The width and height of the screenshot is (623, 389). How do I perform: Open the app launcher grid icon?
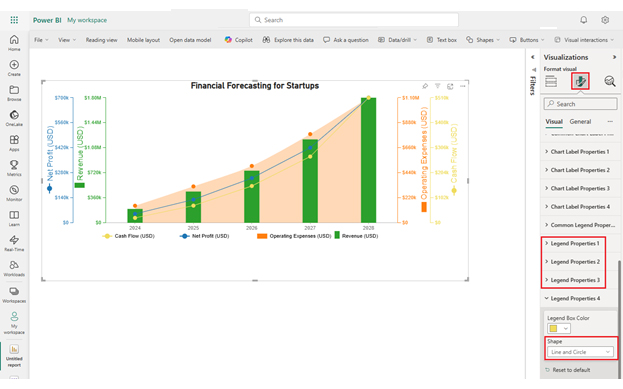(14, 20)
